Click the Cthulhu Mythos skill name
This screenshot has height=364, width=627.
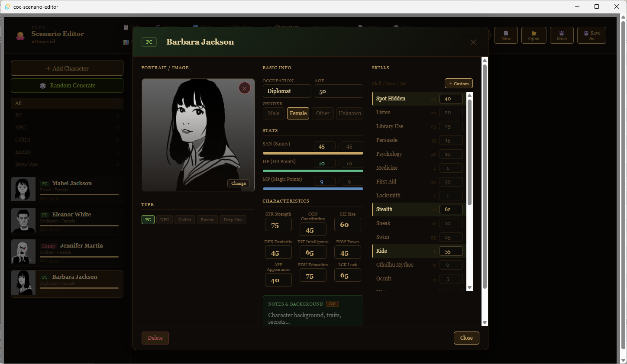(x=395, y=265)
